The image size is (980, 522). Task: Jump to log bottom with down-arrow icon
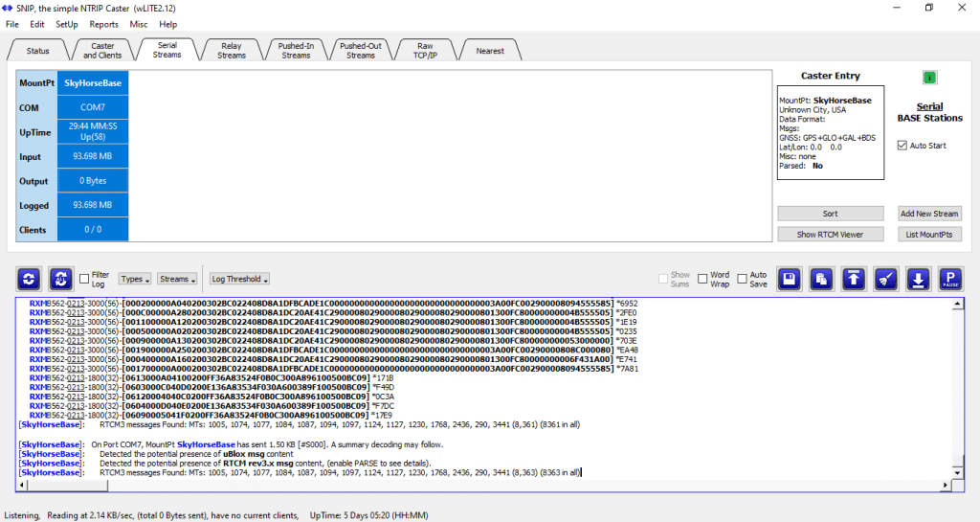pyautogui.click(x=918, y=279)
